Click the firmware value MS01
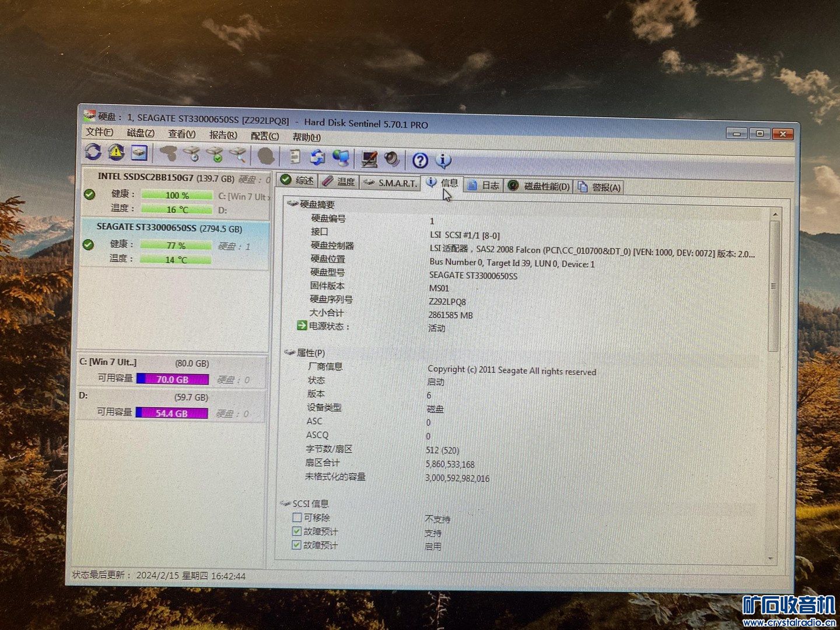The image size is (840, 630). tap(439, 288)
